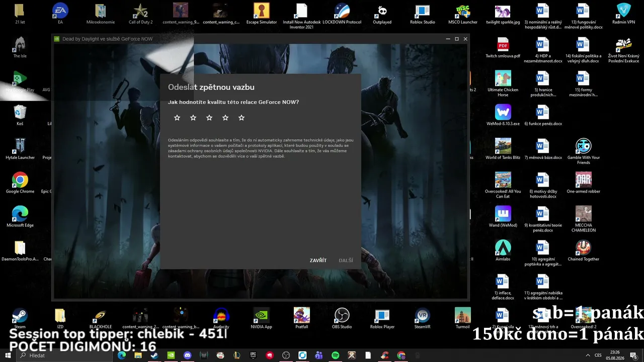The width and height of the screenshot is (644, 362).
Task: Launch Roblox Player from desktop
Action: (382, 318)
